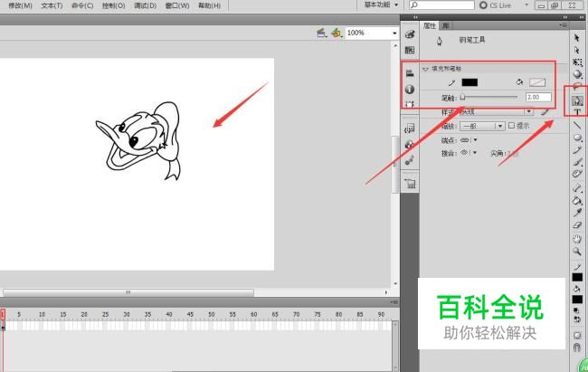Click the black and white colors icon
Viewport: 588px width, 372px height.
click(x=577, y=310)
